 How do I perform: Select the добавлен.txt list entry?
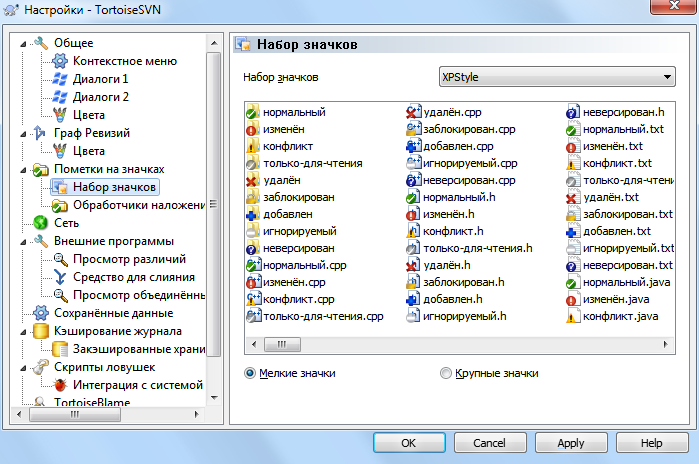(609, 231)
